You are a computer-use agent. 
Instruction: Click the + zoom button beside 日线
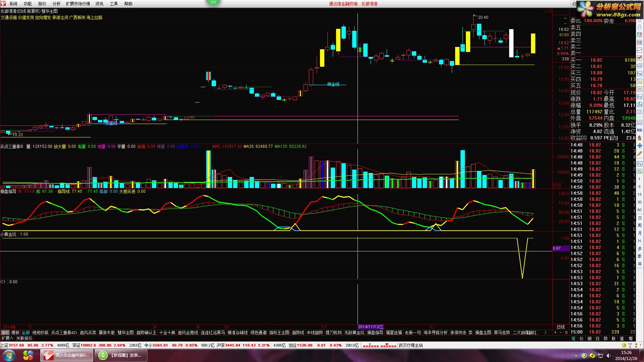click(555, 333)
